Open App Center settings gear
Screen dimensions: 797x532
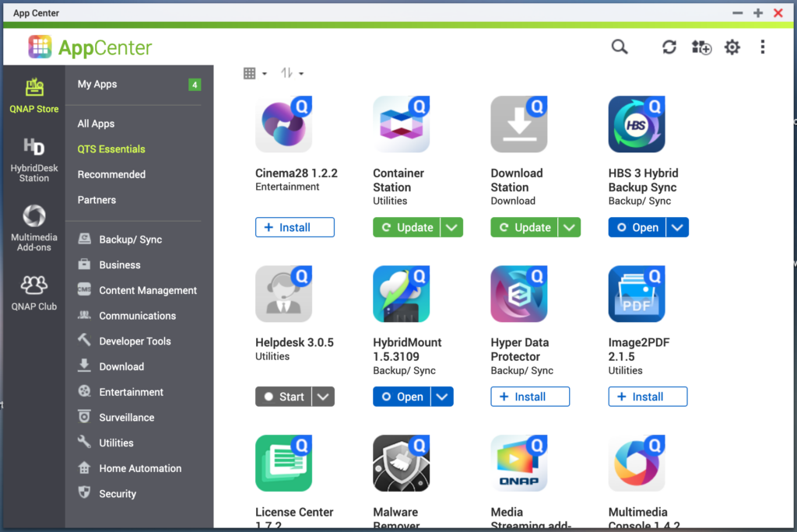732,47
